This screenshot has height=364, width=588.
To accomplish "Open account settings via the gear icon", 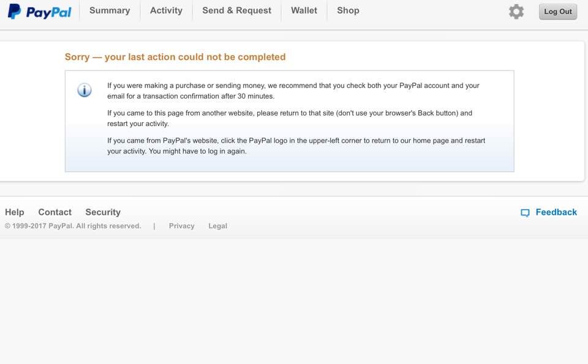I will pos(516,12).
